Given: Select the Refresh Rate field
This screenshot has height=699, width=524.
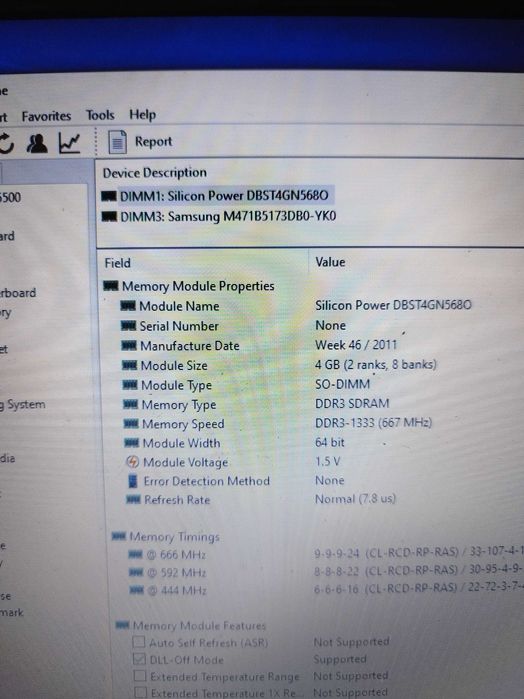Looking at the screenshot, I should click(x=177, y=500).
